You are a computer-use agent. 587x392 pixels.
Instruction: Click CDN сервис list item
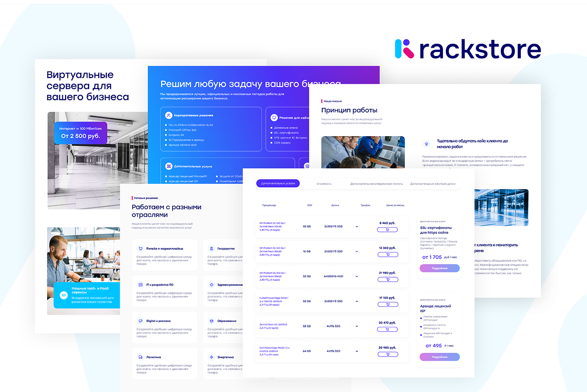coord(282,143)
